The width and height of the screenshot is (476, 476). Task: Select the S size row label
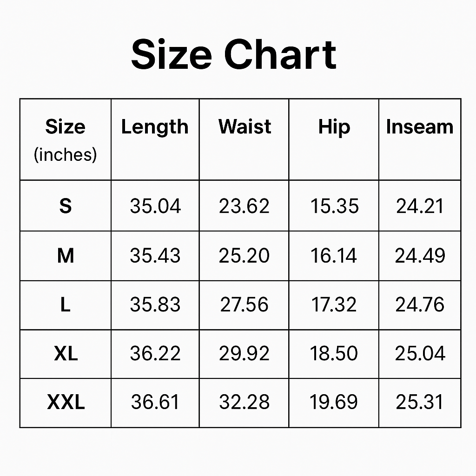[x=66, y=206]
